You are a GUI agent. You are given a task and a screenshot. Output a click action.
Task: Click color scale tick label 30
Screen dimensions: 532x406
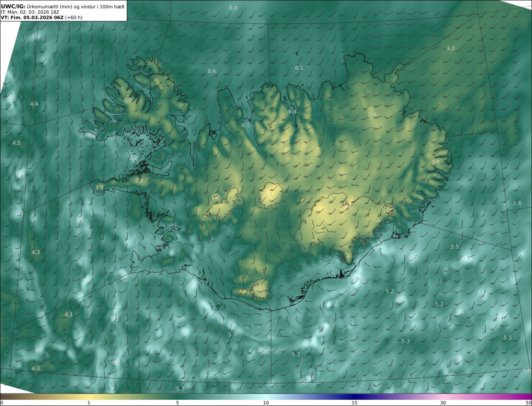(443, 403)
